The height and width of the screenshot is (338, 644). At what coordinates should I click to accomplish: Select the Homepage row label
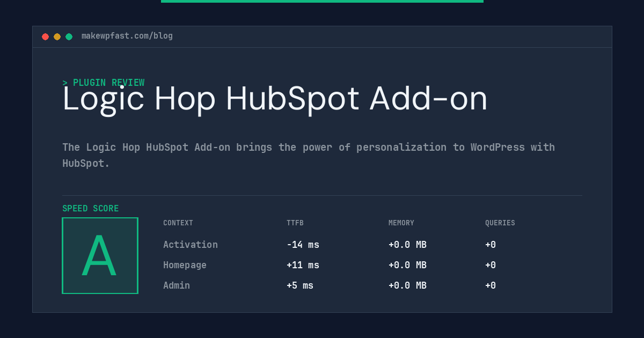185,265
